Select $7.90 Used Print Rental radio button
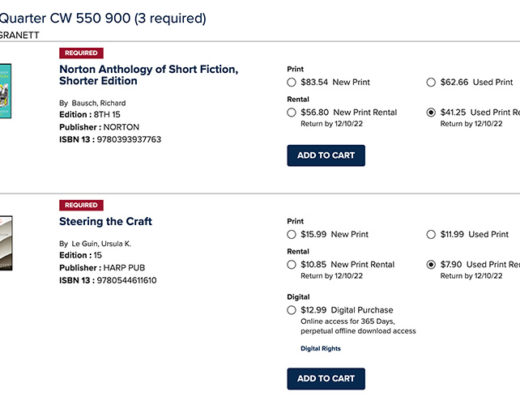 [x=431, y=265]
